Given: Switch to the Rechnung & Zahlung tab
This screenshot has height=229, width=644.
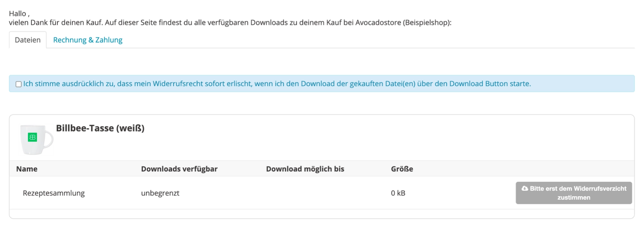Looking at the screenshot, I should 88,40.
